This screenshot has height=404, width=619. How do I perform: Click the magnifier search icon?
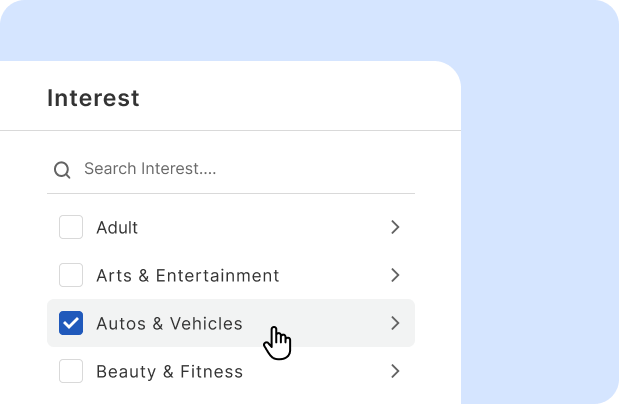pos(62,170)
